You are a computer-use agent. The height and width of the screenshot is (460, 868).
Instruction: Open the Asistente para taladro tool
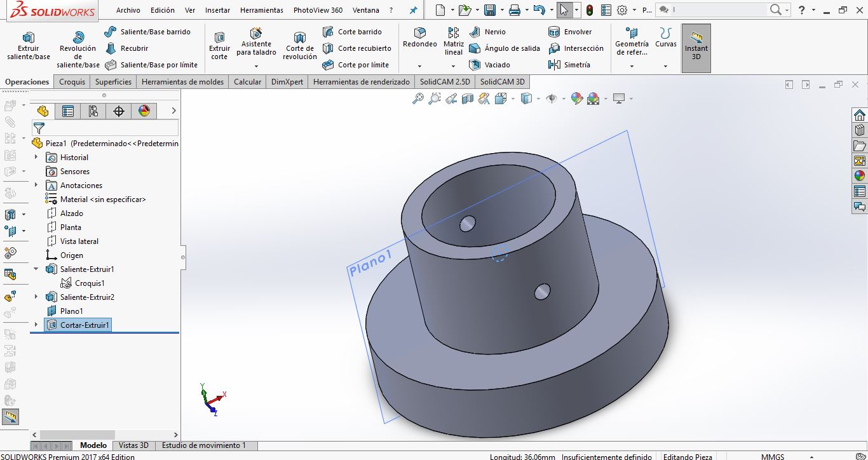tap(256, 41)
